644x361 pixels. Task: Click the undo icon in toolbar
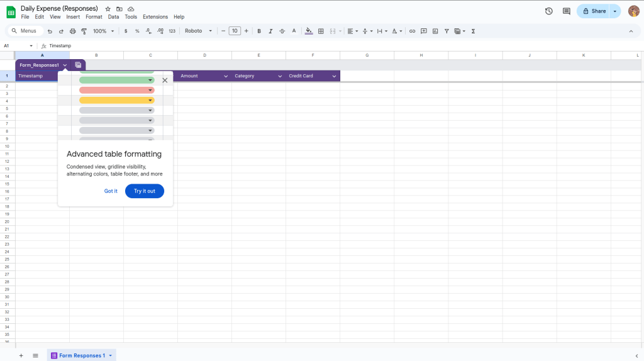pos(50,31)
